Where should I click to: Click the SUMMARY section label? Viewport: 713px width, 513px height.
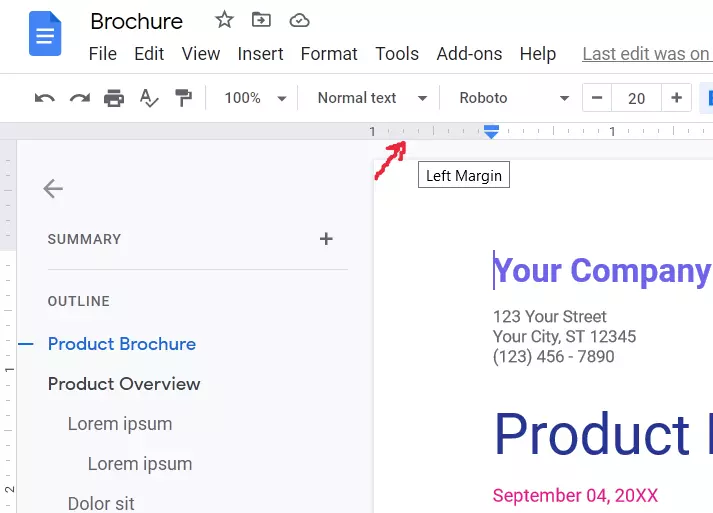click(x=84, y=239)
